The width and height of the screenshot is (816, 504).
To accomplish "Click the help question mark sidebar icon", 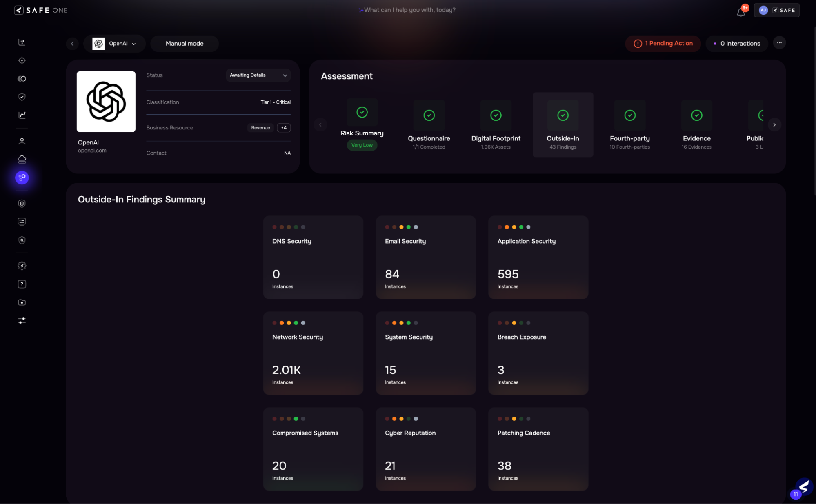I will tap(22, 284).
